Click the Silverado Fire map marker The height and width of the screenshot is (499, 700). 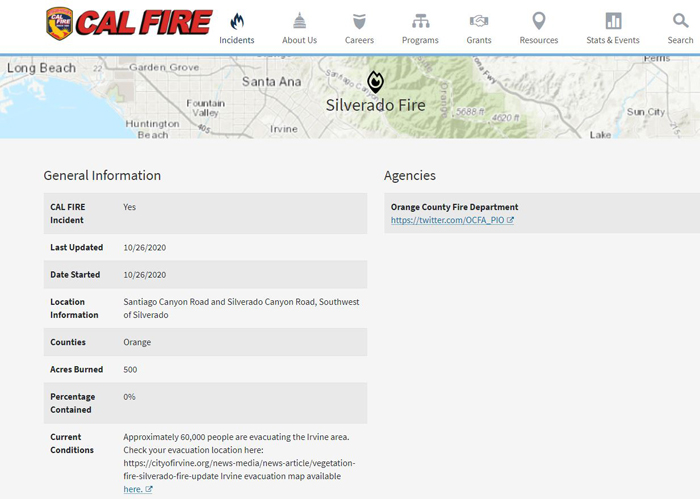tap(375, 82)
